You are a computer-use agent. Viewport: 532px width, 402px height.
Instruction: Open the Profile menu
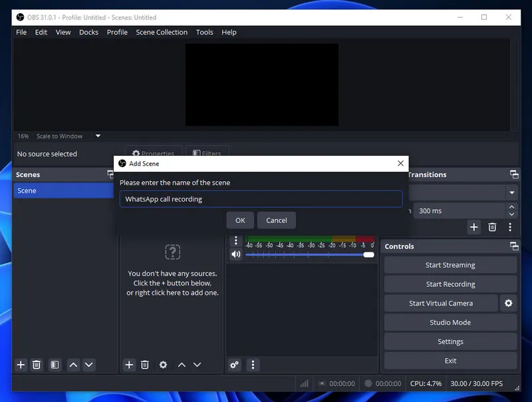click(117, 32)
